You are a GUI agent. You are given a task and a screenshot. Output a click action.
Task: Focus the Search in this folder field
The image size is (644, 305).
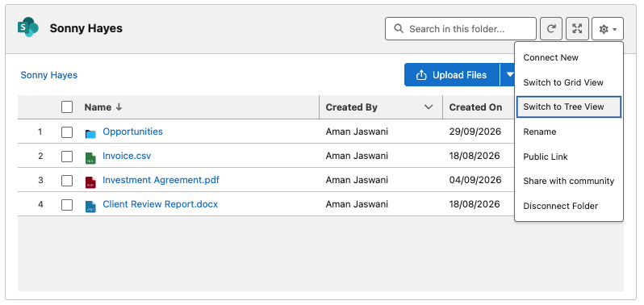(x=461, y=29)
